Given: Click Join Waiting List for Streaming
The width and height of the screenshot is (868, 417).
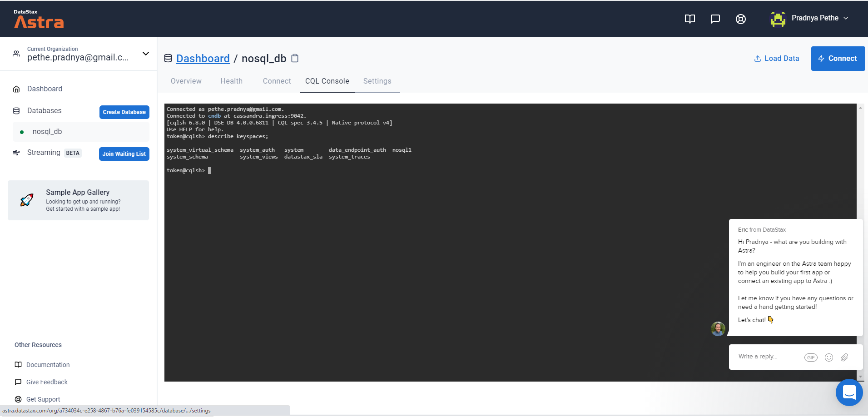Looking at the screenshot, I should (x=124, y=154).
